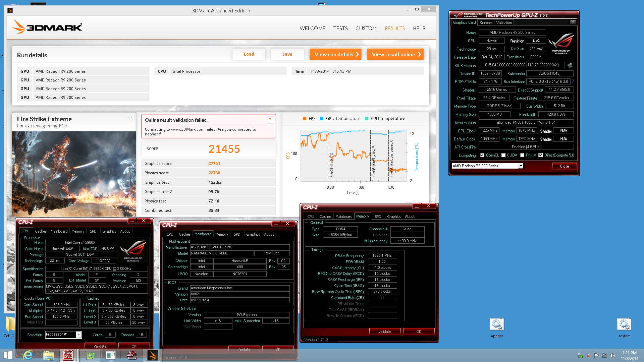Click Validate in the CPU tab CPU-Z window
The width and height of the screenshot is (644, 362).
(x=100, y=346)
